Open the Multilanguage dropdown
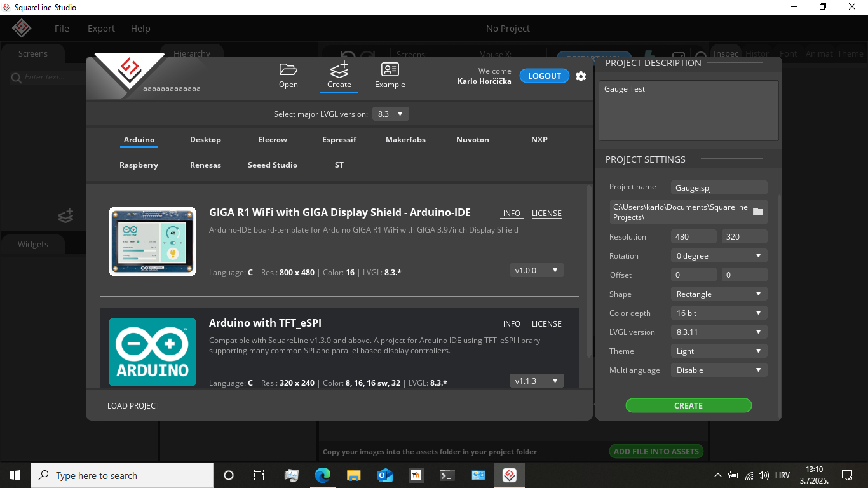The image size is (868, 488). [x=719, y=370]
